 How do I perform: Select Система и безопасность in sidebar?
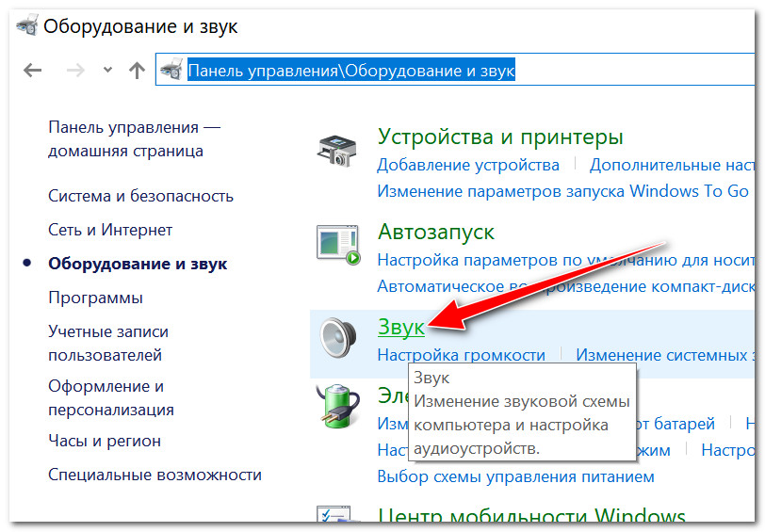point(140,196)
